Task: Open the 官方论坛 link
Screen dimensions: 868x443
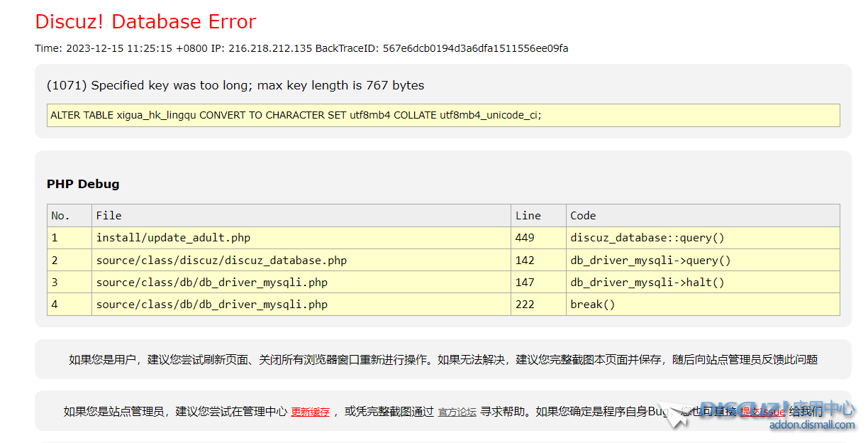Action: (457, 412)
